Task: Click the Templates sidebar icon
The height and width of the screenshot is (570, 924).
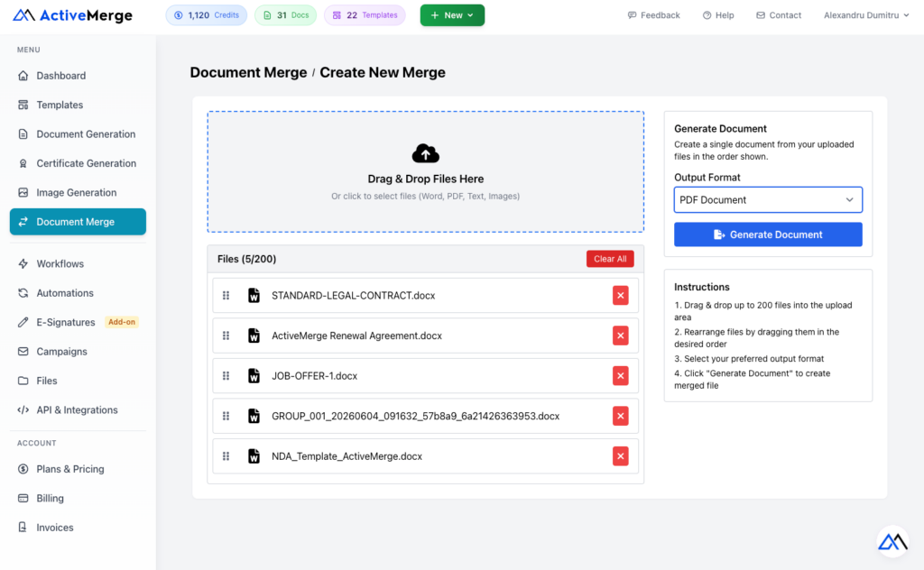Action: 23,105
